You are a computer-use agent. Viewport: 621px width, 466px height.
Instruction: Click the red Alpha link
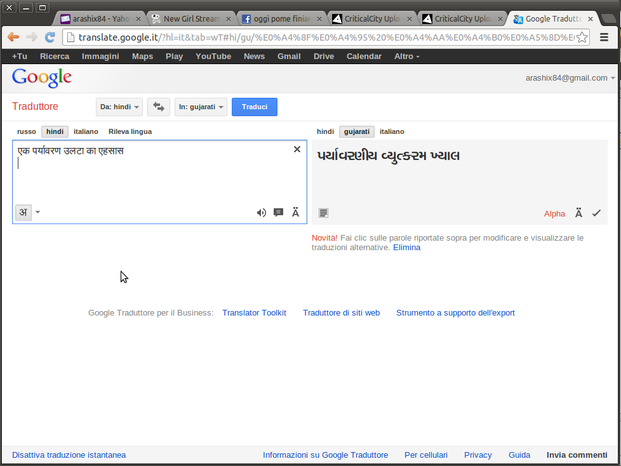click(554, 214)
